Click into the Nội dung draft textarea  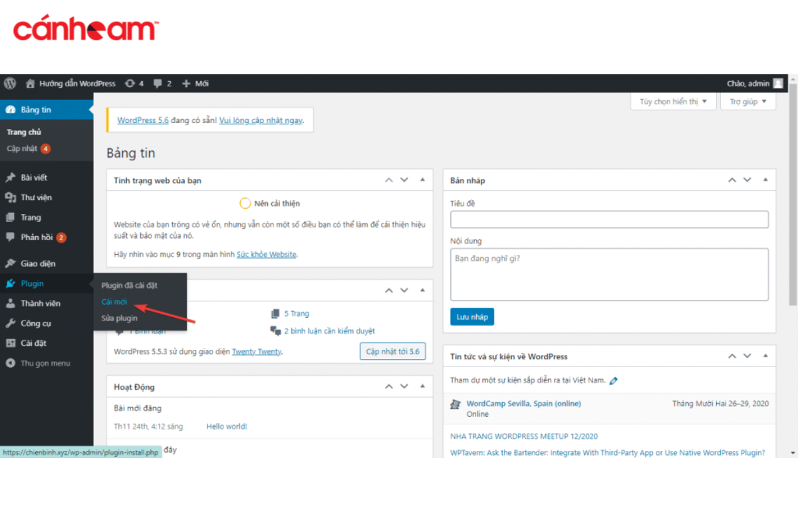[x=609, y=274]
